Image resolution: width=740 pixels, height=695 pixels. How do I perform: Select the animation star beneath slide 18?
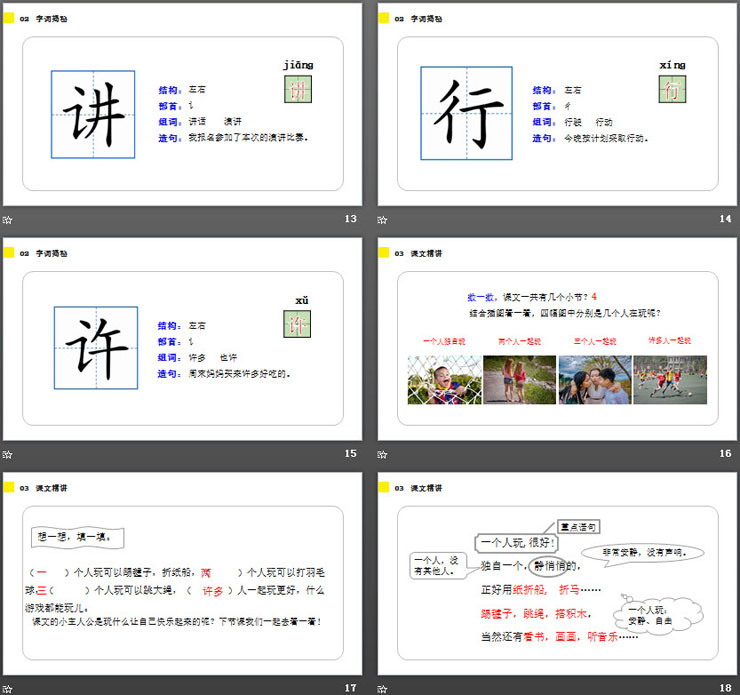383,687
